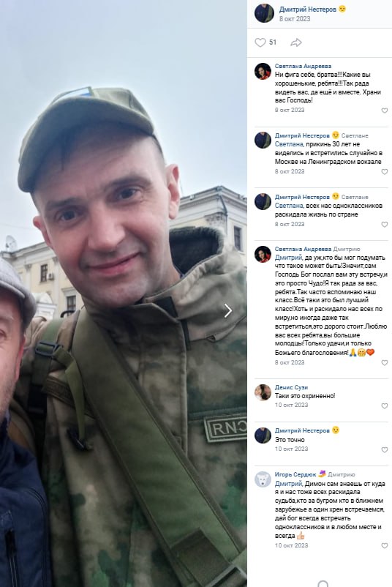Like the comment about Ленинградском вокзале
Viewport: 392px width, 587px height.
pos(385,172)
